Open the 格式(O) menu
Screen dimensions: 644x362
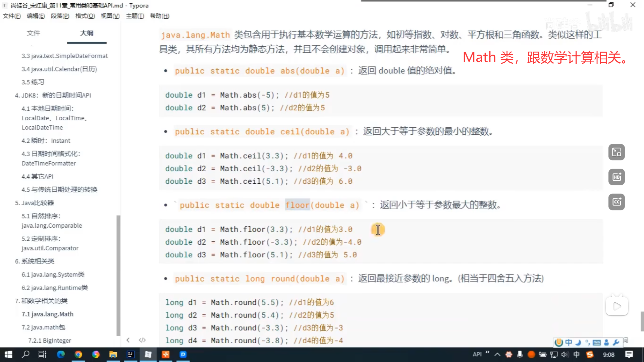[85, 16]
